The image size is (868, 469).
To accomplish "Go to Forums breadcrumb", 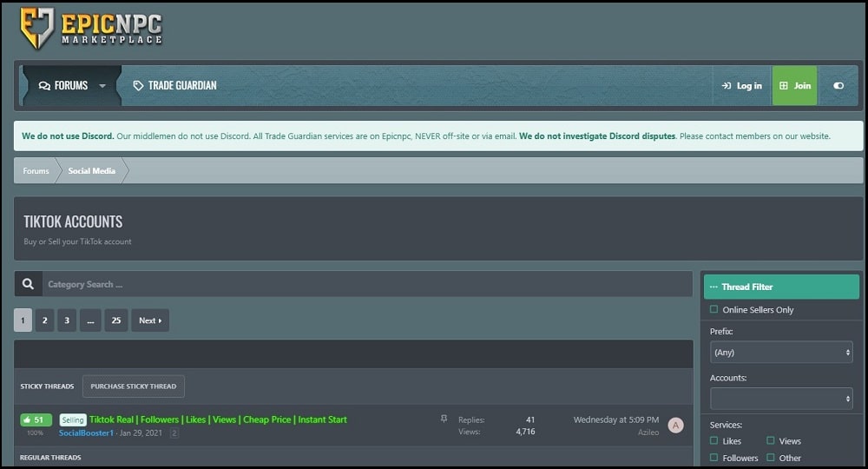I will point(36,170).
